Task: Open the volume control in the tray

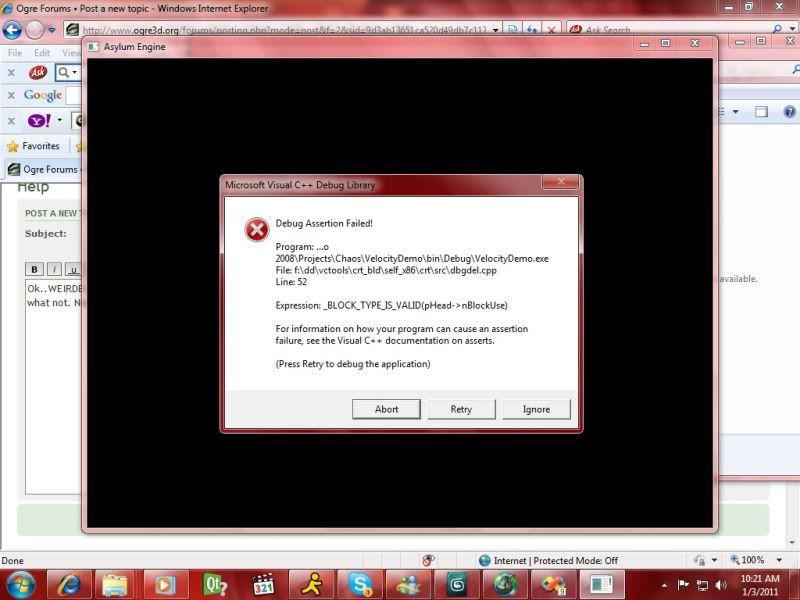Action: point(720,585)
